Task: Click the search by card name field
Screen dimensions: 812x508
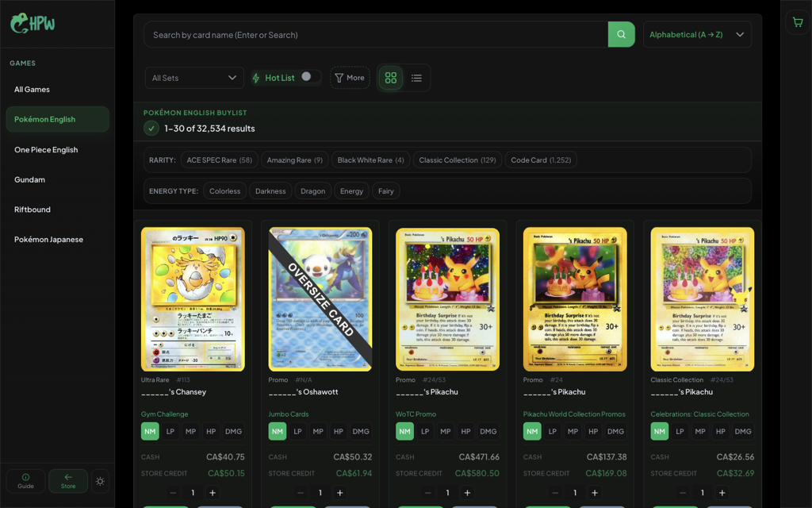Action: 376,35
